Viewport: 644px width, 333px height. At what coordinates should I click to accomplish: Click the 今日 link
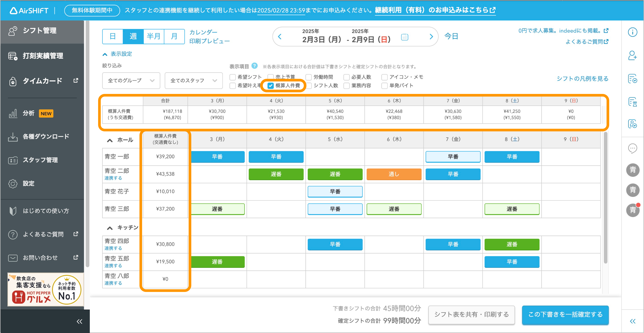[x=451, y=37]
